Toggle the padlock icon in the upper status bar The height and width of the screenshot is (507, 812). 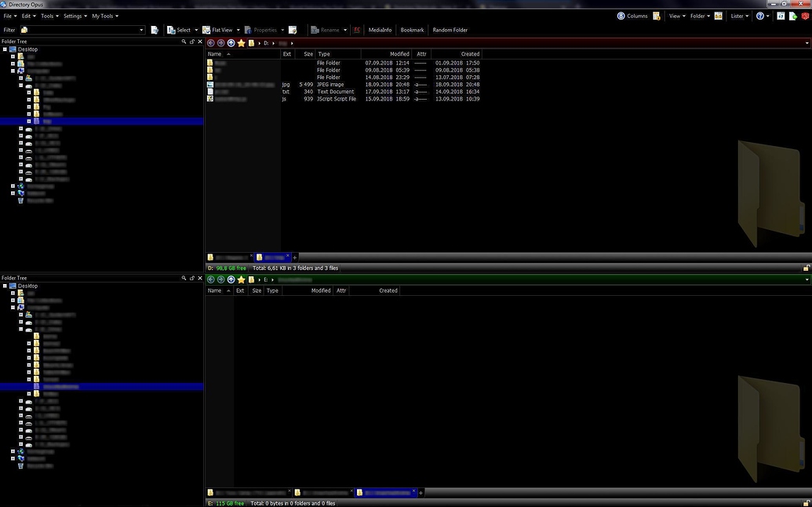(x=806, y=268)
